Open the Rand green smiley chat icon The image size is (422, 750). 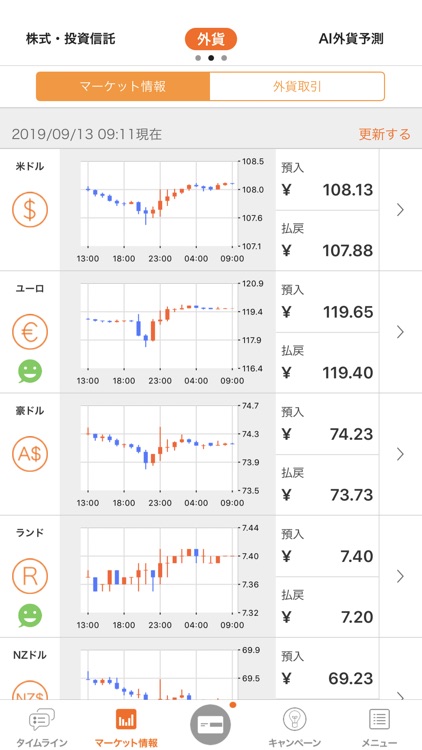coord(30,616)
